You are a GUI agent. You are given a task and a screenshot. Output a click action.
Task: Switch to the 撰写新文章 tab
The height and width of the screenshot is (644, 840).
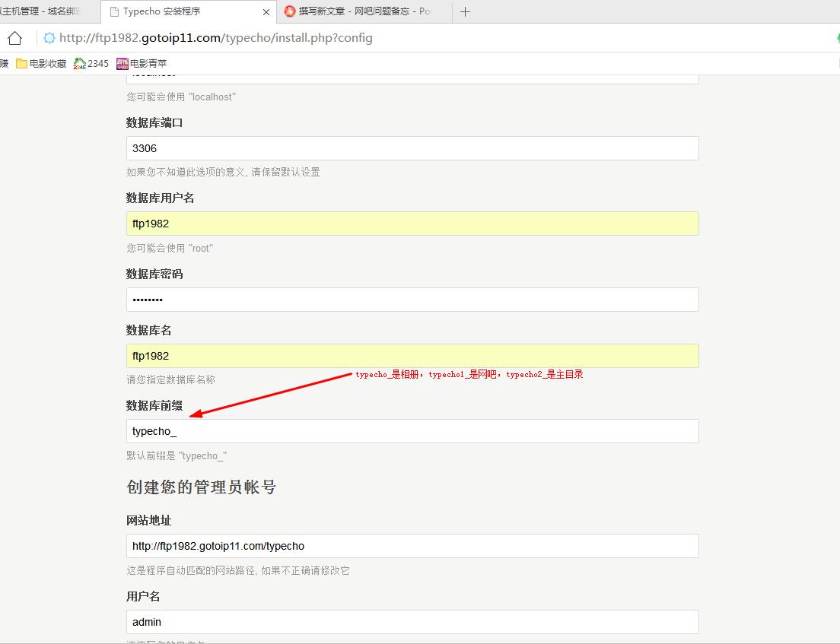pyautogui.click(x=364, y=11)
